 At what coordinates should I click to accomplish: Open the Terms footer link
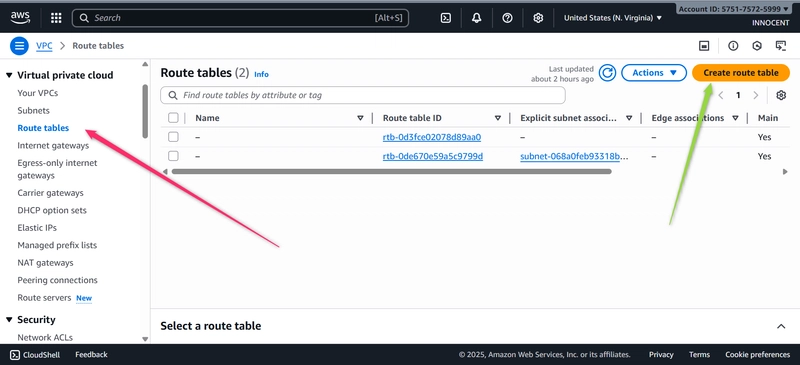click(x=699, y=354)
